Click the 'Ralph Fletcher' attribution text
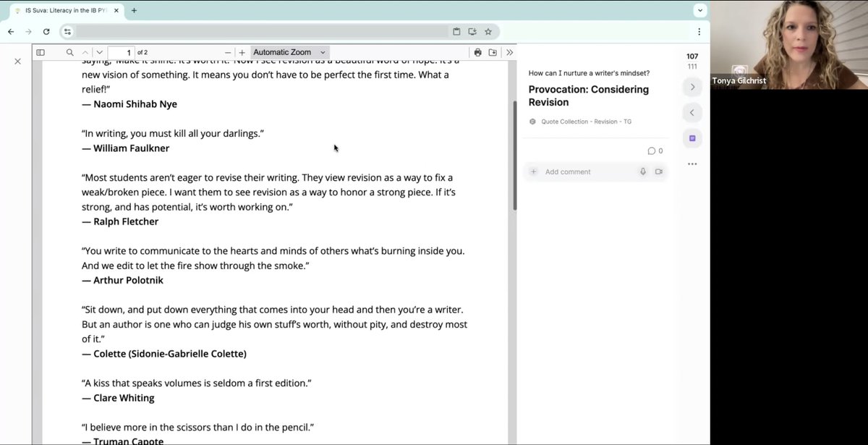Screen dimensions: 868x445 [x=125, y=221]
